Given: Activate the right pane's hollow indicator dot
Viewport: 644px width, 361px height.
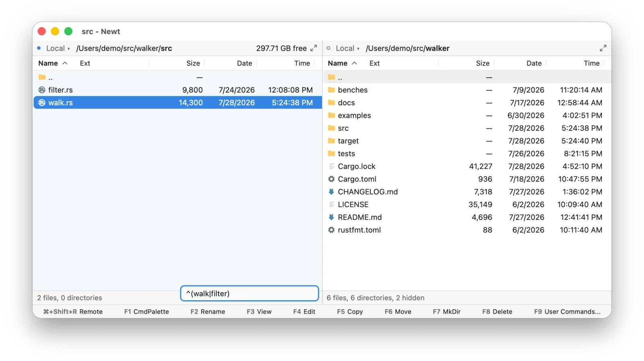Looking at the screenshot, I should pyautogui.click(x=328, y=48).
